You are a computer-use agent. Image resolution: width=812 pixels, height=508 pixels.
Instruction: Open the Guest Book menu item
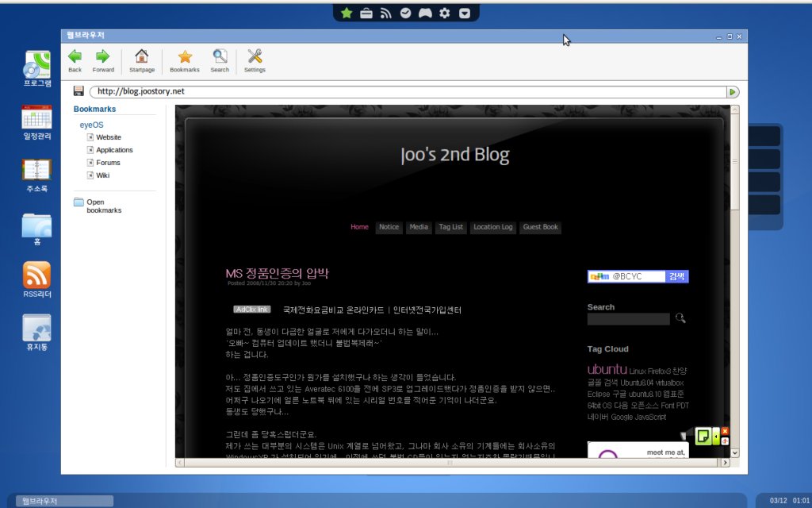541,227
